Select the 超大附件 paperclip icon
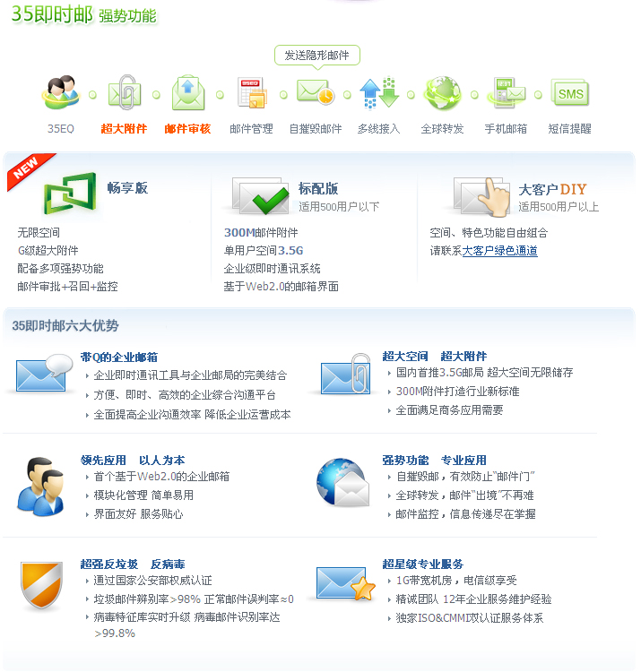Image resolution: width=641 pixels, height=672 pixels. [x=125, y=92]
